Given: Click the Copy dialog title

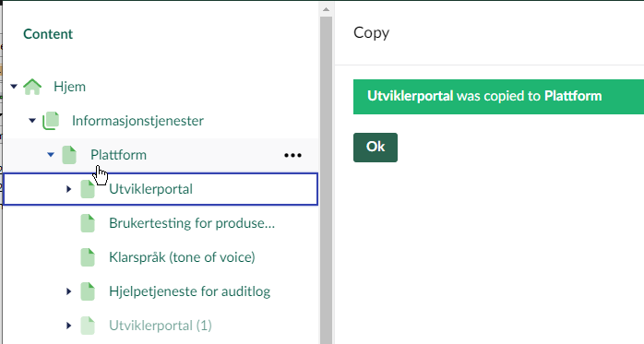Looking at the screenshot, I should tap(371, 33).
